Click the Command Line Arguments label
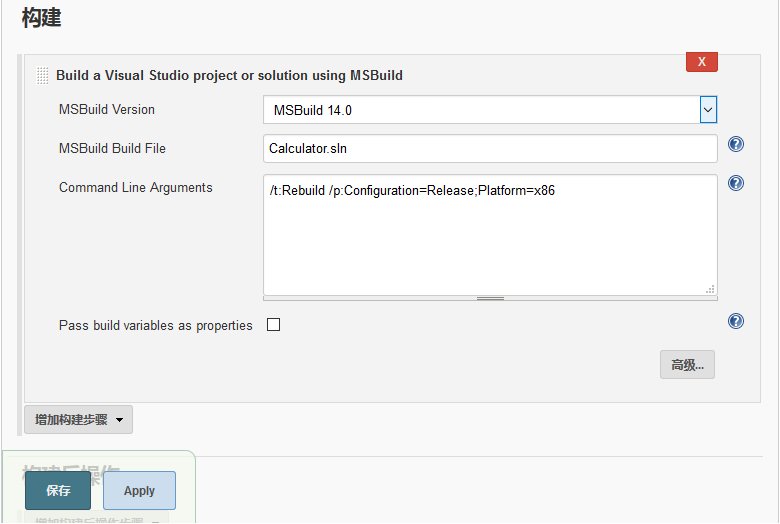 tap(135, 188)
